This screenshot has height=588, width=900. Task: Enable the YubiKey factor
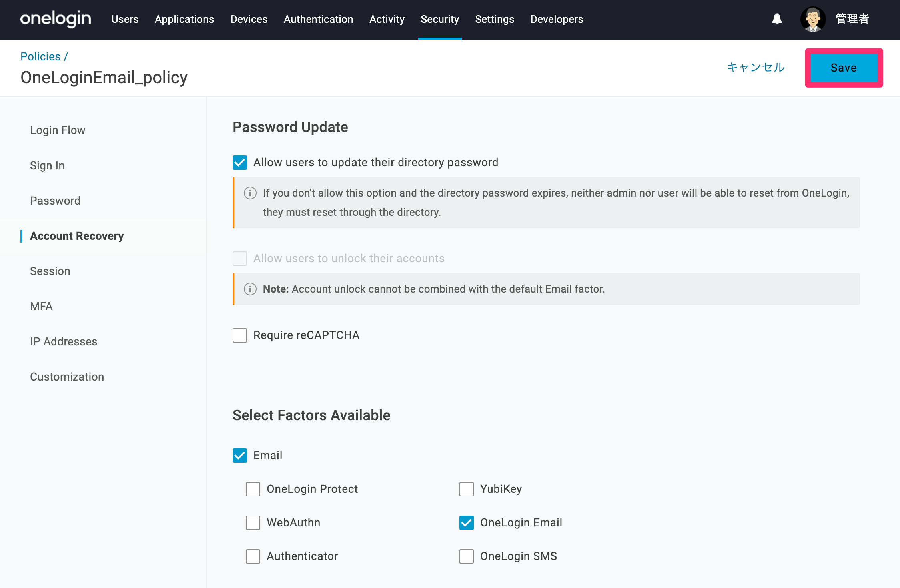[467, 489]
